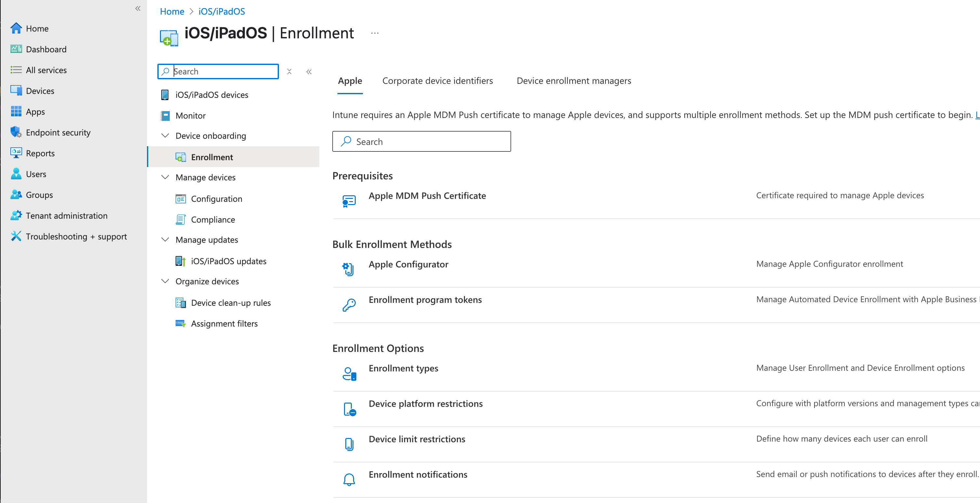Open Endpoint security from the shield icon
The width and height of the screenshot is (980, 503).
coord(16,132)
